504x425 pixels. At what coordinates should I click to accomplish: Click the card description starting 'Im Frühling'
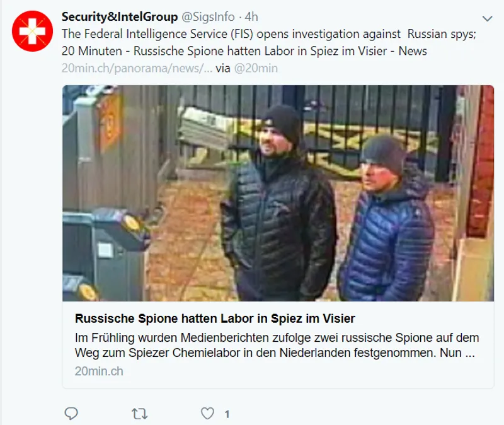coord(275,345)
